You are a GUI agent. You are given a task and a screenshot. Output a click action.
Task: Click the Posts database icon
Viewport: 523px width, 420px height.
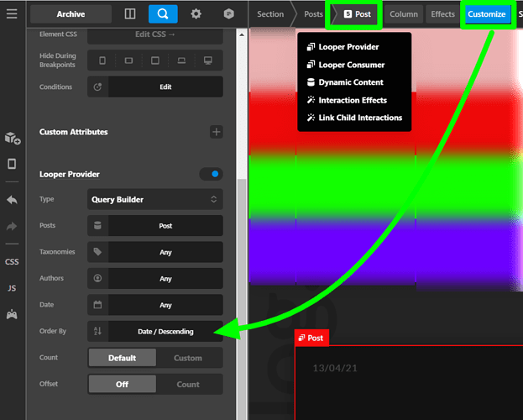point(97,226)
